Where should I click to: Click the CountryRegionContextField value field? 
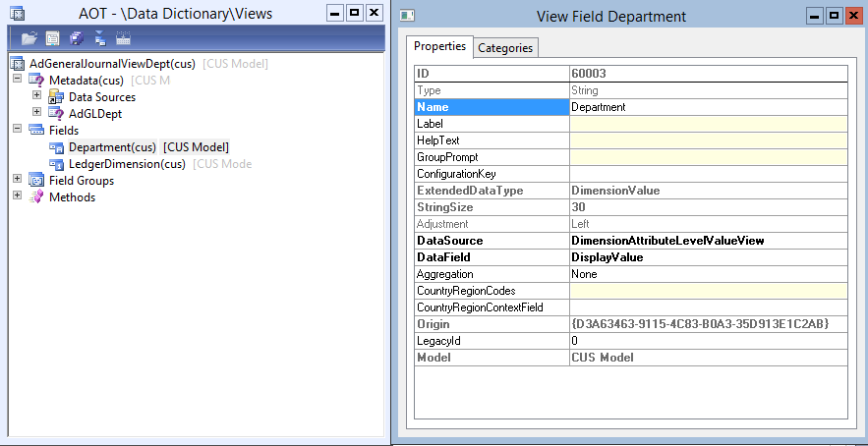pyautogui.click(x=709, y=307)
